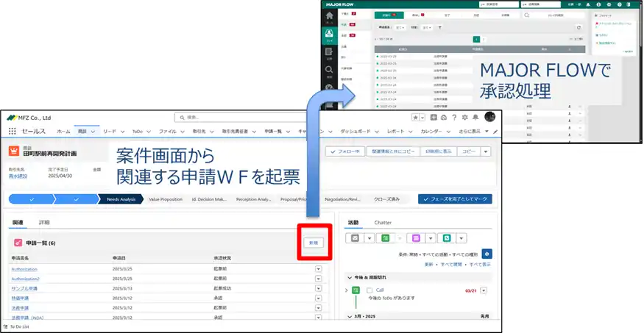The image size is (644, 333).
Task: Open the サンプル申請 request link
Action: pos(24,288)
